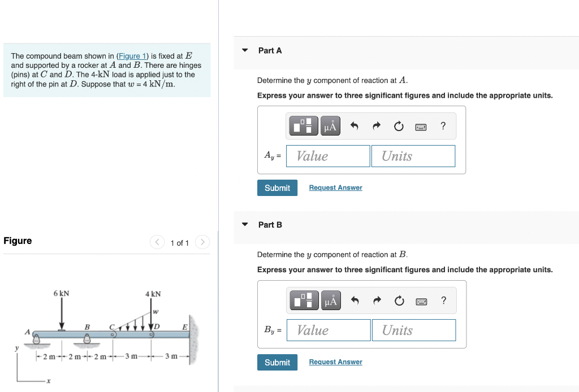This screenshot has width=579, height=392.
Task: Click the help question mark in Part B
Action: click(x=443, y=300)
